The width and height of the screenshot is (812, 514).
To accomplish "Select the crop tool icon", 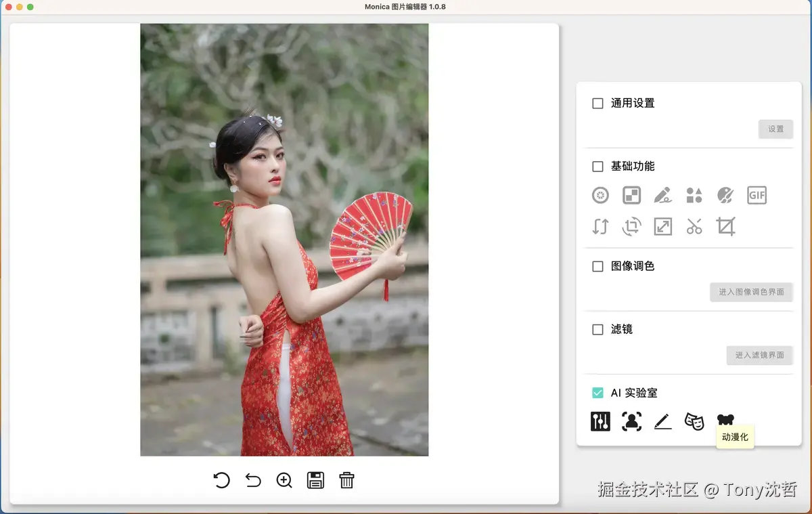I will point(725,226).
